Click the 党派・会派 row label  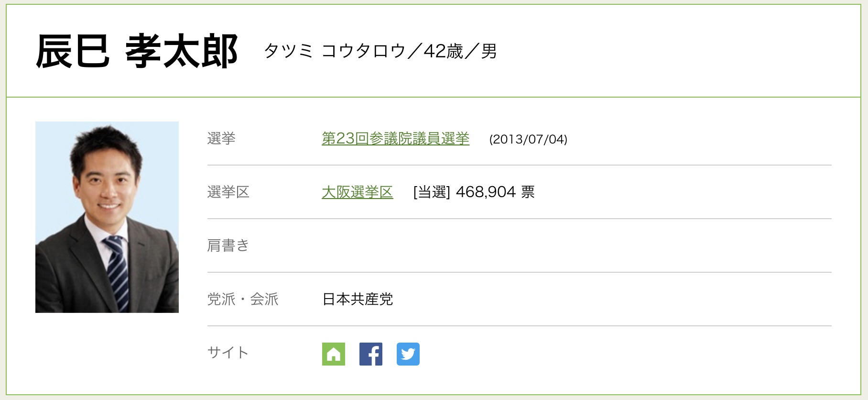pos(243,300)
